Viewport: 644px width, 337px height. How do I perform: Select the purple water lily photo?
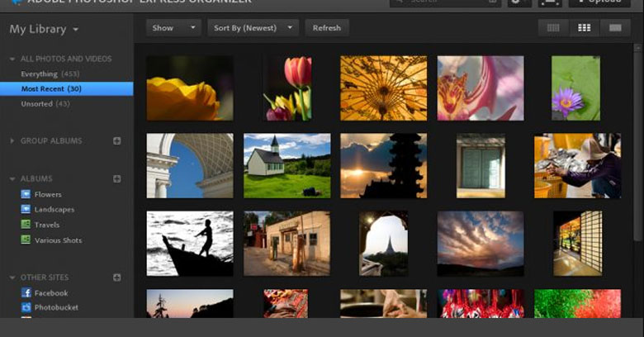pyautogui.click(x=575, y=88)
